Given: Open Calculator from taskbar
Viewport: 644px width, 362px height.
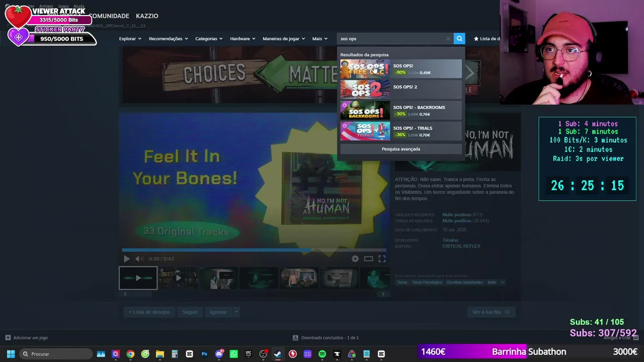Looking at the screenshot, I should [175, 354].
